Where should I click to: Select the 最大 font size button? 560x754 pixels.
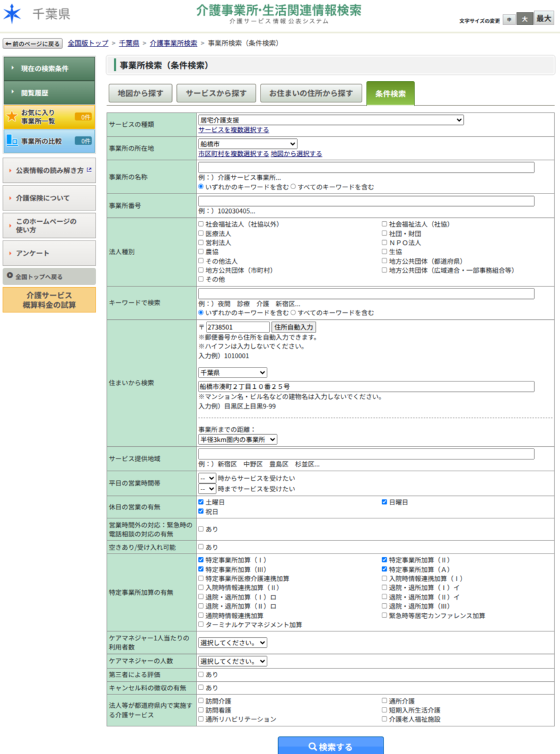pos(544,18)
